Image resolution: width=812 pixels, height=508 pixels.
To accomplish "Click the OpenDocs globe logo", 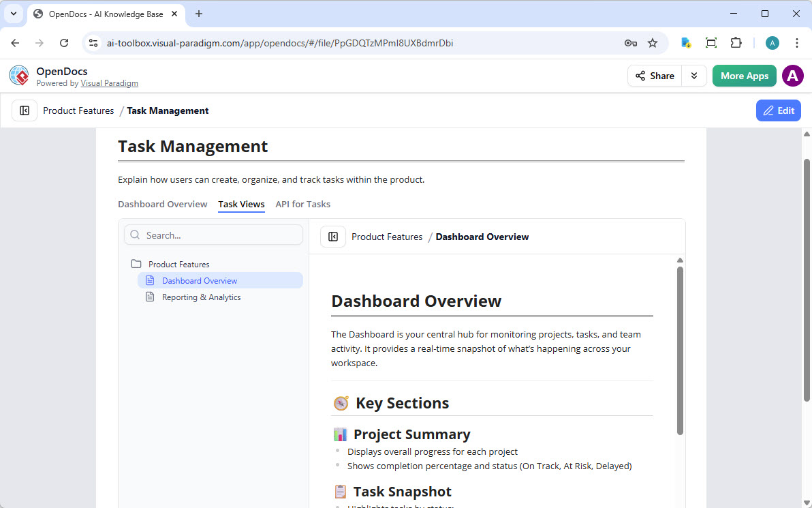I will click(19, 76).
